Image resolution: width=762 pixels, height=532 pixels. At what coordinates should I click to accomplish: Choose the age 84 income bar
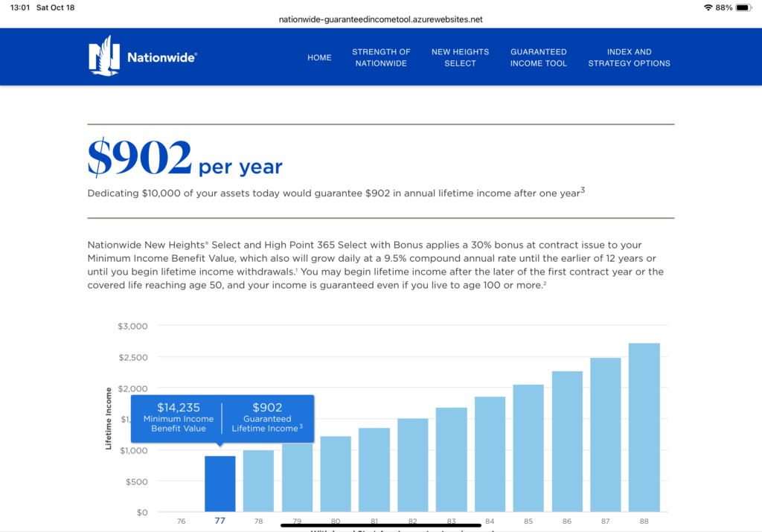point(490,454)
